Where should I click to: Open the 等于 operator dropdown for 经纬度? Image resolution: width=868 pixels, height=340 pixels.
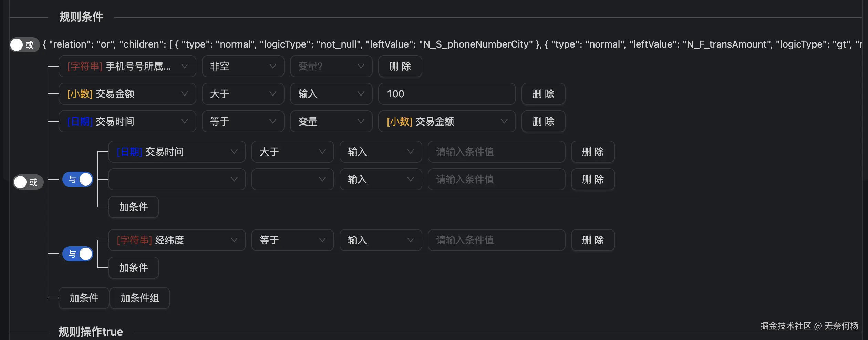[292, 240]
